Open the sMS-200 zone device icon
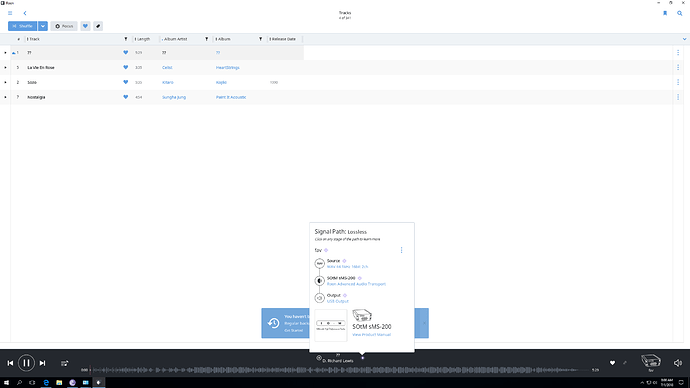 [x=651, y=361]
